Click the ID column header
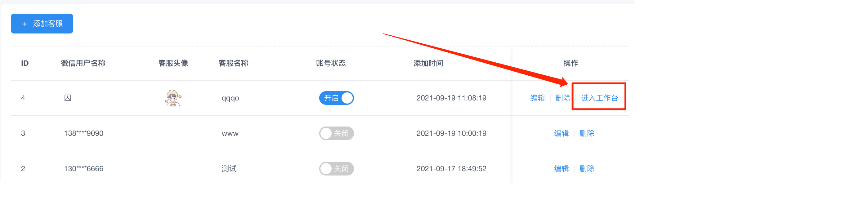The height and width of the screenshot is (200, 868). click(25, 63)
